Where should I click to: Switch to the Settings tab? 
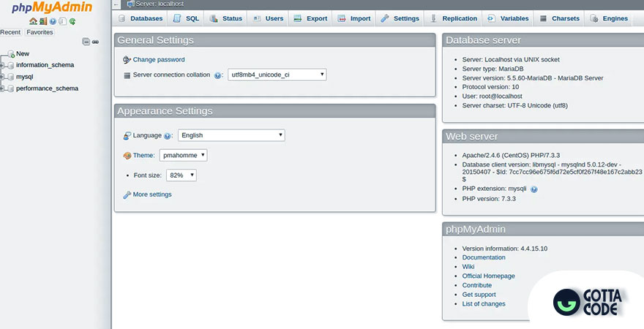[400, 18]
